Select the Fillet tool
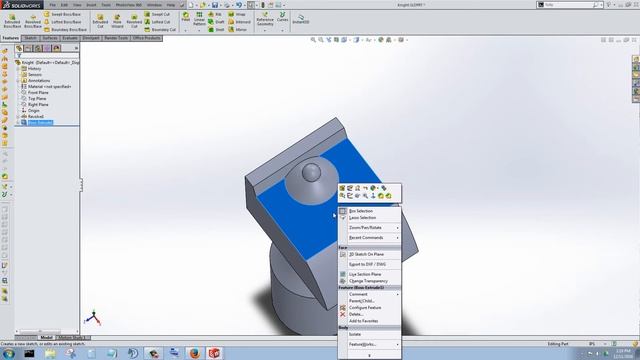This screenshot has height=360, width=640. [186, 17]
